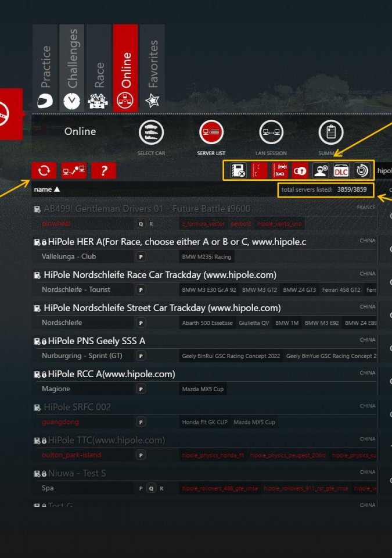392x558 pixels.
Task: Click the P badge for Nurburgring - Sprint (GT)
Action: (141, 356)
